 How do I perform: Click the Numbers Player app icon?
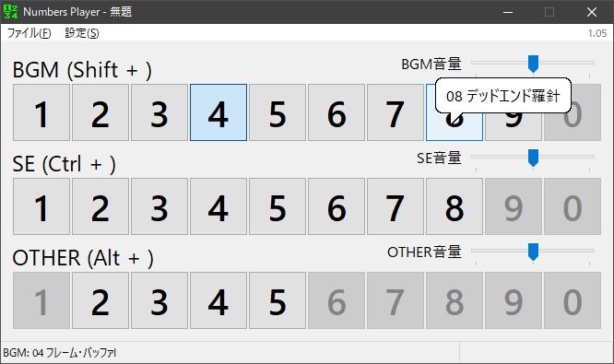10,12
